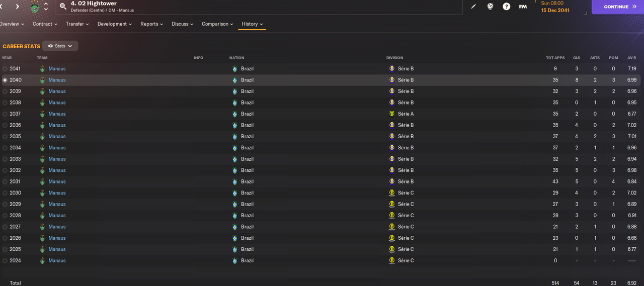Open search with the magnifying glass icon
644x286 pixels.
point(63,7)
